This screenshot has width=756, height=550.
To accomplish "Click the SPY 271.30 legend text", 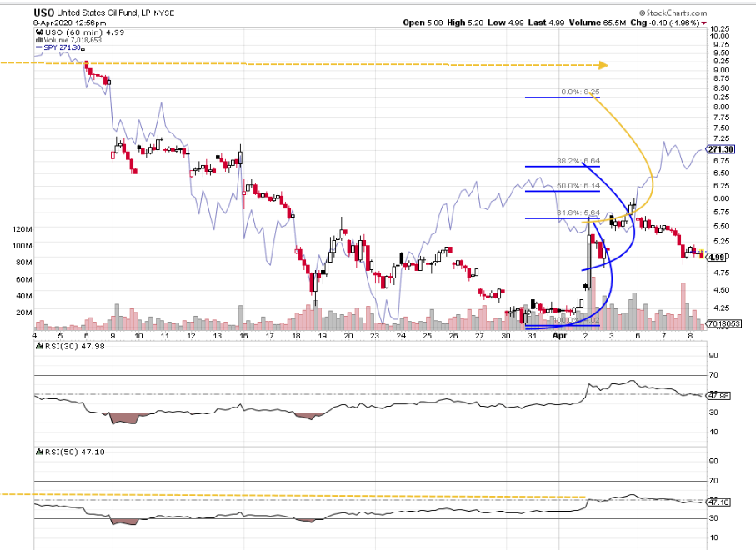I will pyautogui.click(x=62, y=47).
